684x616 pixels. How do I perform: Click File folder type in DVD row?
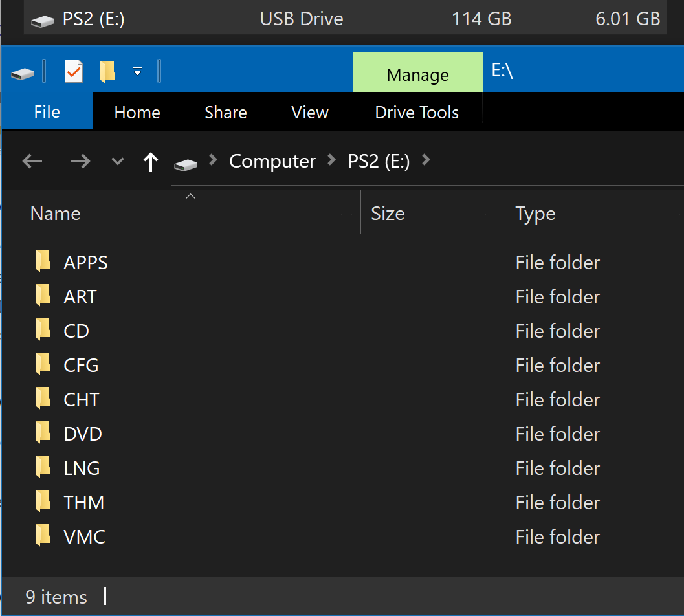point(558,434)
